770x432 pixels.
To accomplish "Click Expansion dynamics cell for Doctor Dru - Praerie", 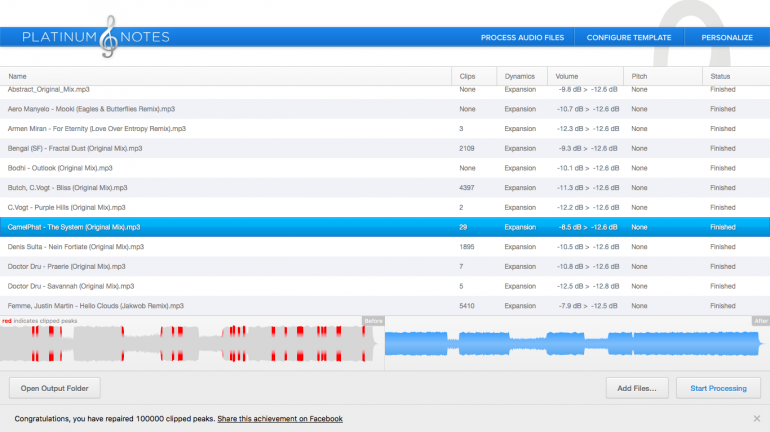I will 520,266.
